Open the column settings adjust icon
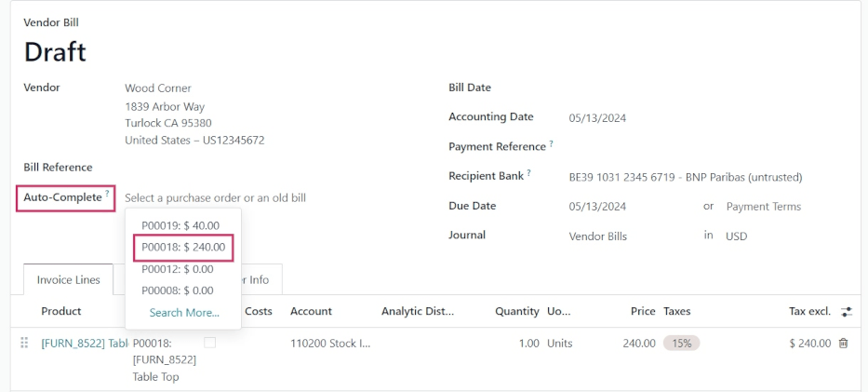Viewport: 868px width, 392px height. coord(846,312)
